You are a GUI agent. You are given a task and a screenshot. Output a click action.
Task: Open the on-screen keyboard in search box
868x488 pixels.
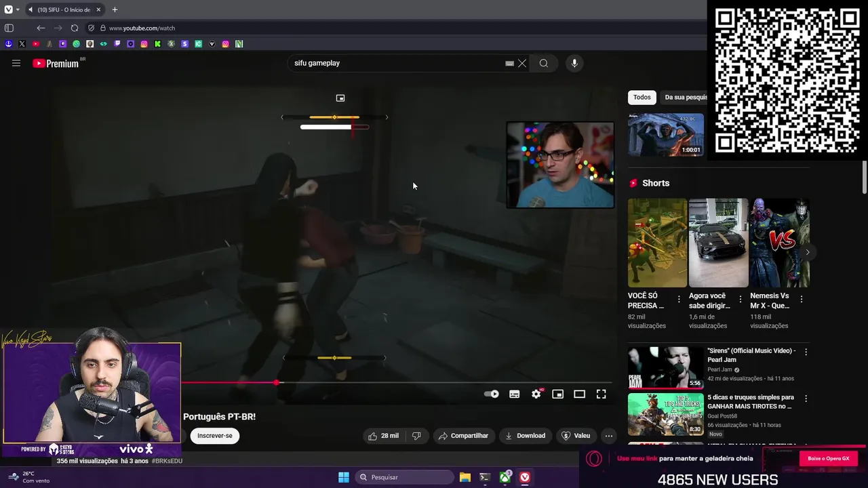[509, 63]
